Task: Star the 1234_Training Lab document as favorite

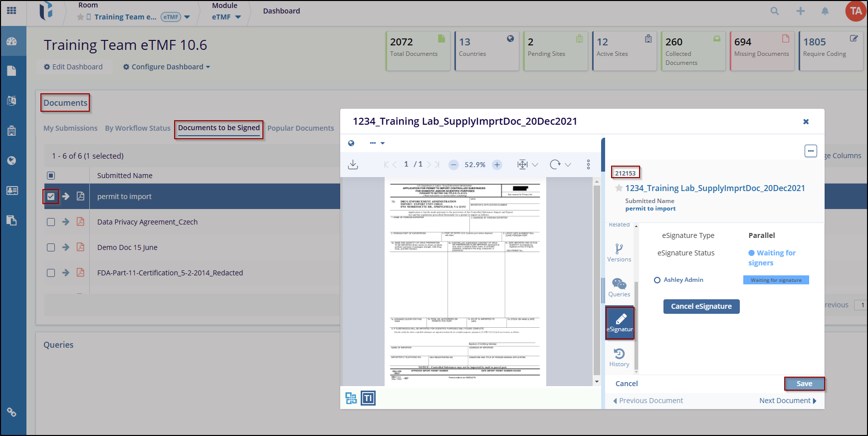Action: [619, 188]
